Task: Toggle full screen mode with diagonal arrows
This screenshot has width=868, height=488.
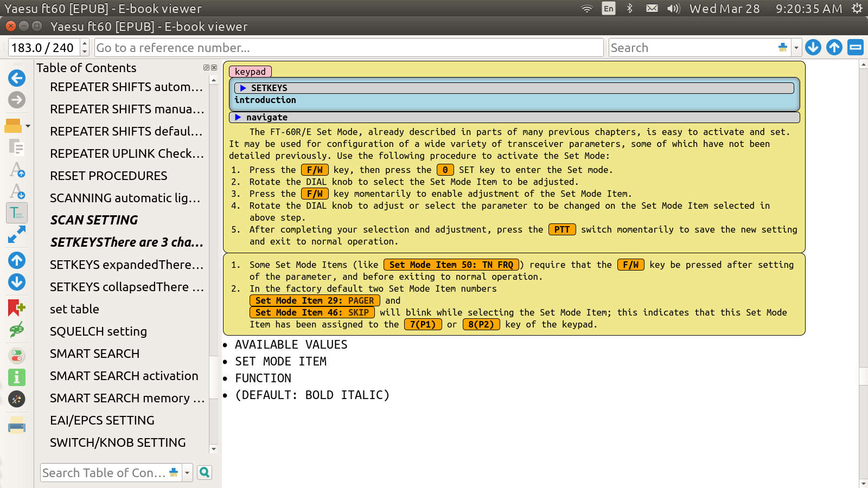Action: tap(17, 234)
